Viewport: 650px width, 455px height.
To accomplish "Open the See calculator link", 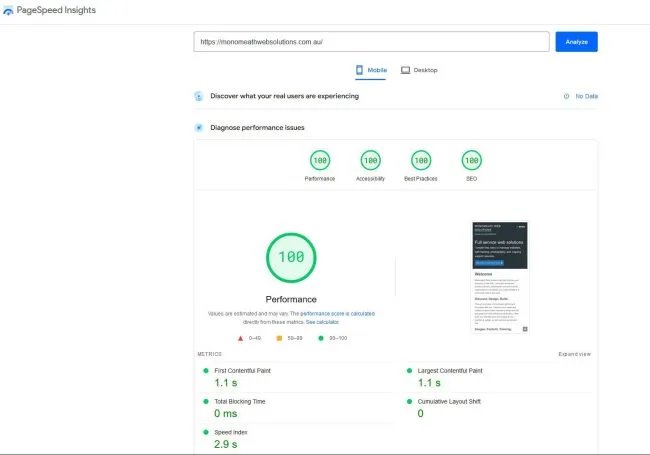I will [322, 322].
